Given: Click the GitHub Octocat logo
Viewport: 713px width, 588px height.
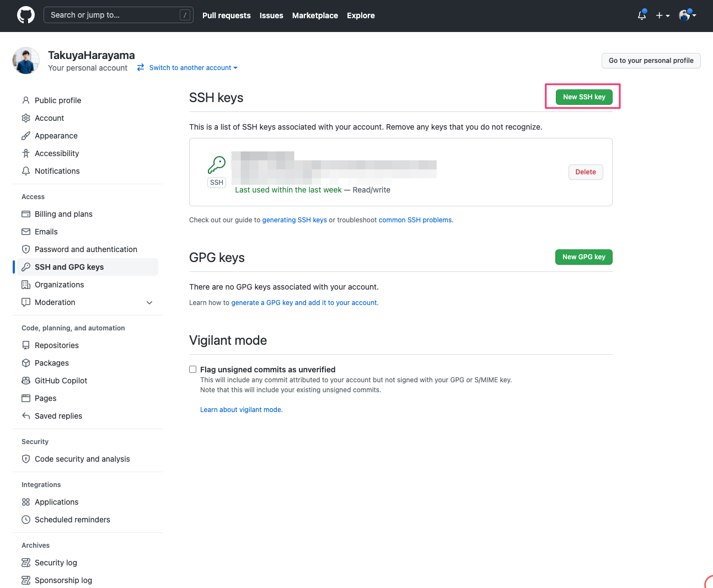Looking at the screenshot, I should click(25, 15).
